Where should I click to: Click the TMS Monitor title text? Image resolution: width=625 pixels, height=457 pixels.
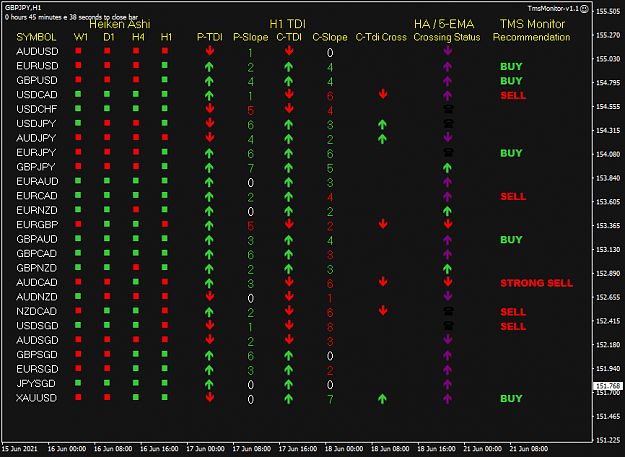point(532,24)
